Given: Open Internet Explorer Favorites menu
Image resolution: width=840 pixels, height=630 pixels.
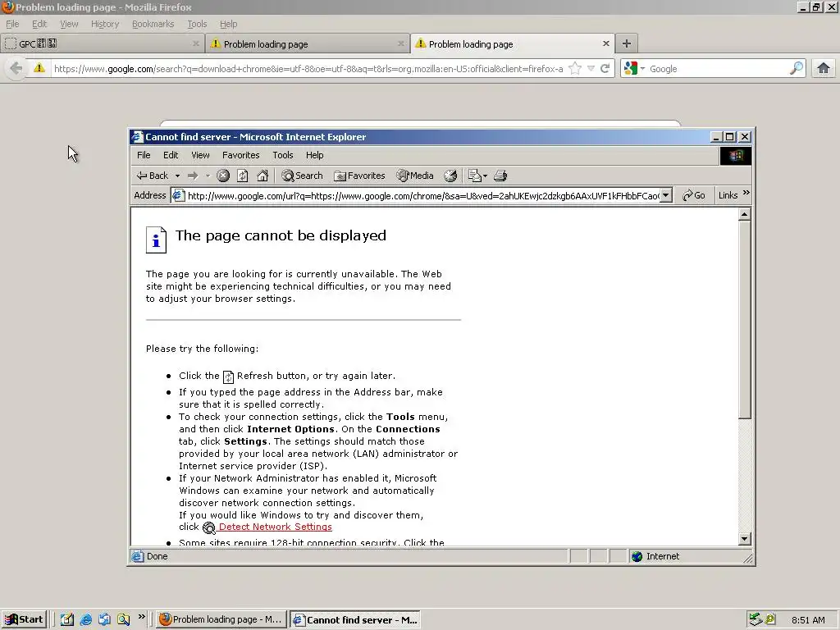Looking at the screenshot, I should pyautogui.click(x=241, y=155).
